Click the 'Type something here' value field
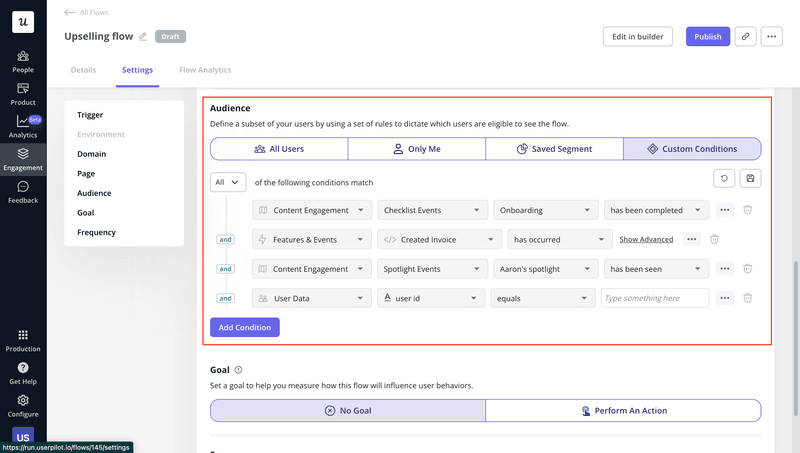Viewport: 800px width, 453px height. click(655, 298)
